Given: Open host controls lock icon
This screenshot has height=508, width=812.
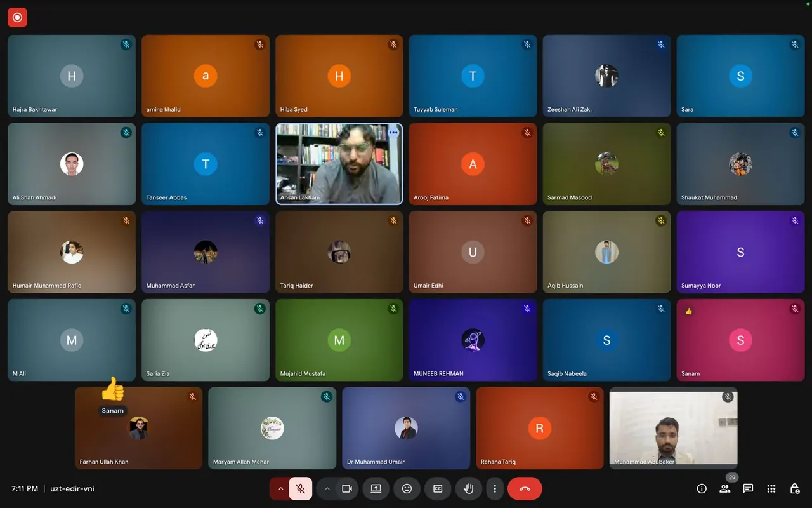Looking at the screenshot, I should click(x=794, y=488).
